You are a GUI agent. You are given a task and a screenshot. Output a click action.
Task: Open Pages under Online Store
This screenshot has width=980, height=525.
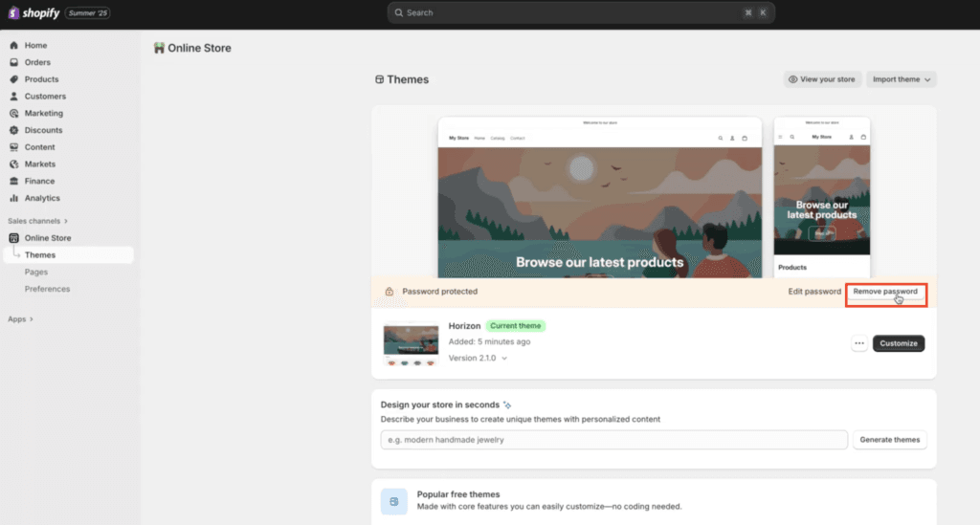(36, 272)
